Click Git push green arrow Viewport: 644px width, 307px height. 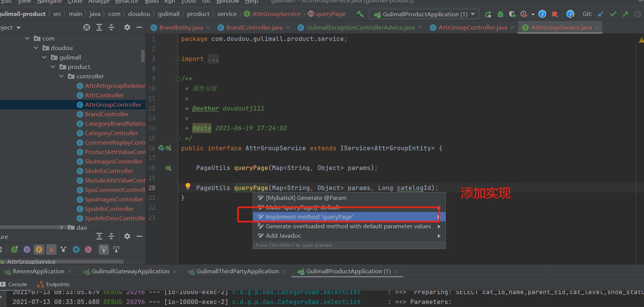625,14
